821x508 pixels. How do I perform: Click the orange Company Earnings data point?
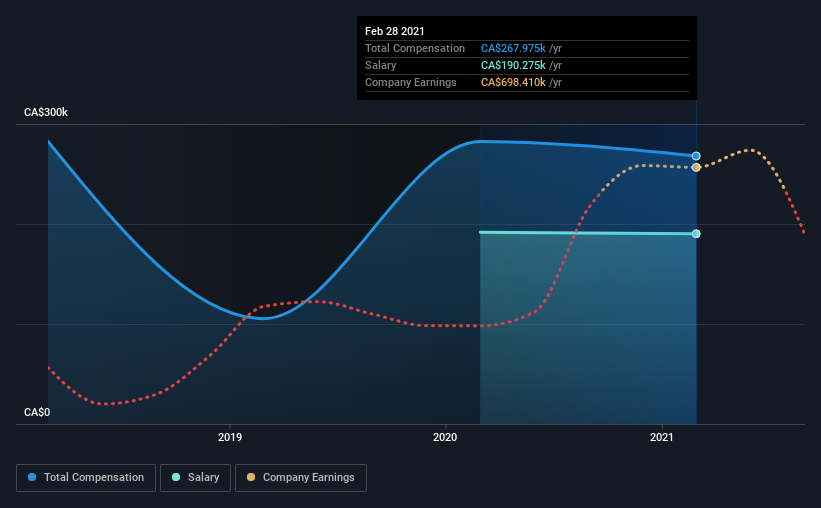[x=696, y=168]
